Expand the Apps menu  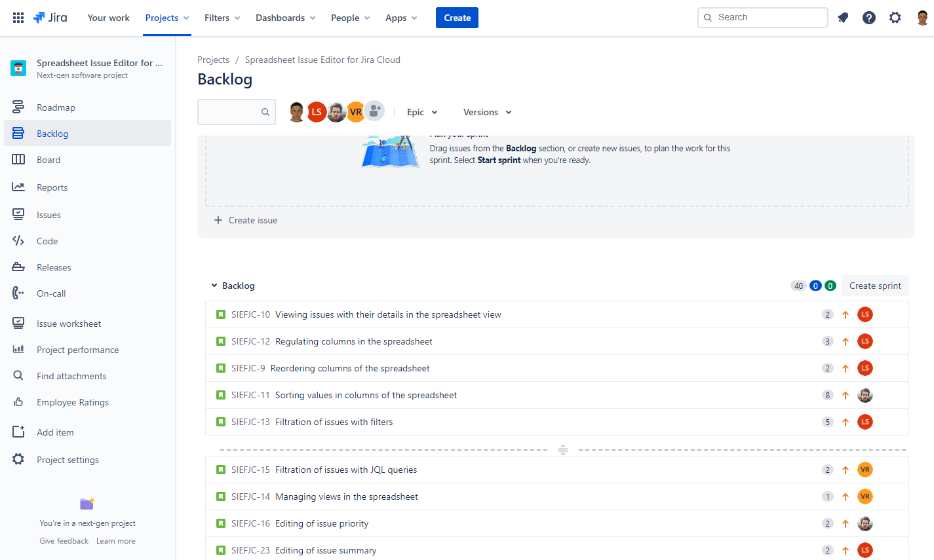click(x=401, y=18)
